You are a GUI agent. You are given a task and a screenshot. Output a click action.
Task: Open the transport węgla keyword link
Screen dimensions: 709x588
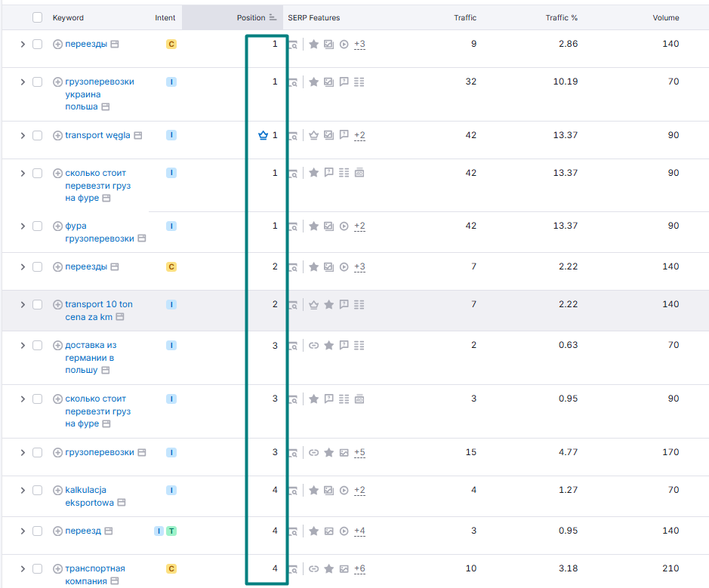(97, 135)
